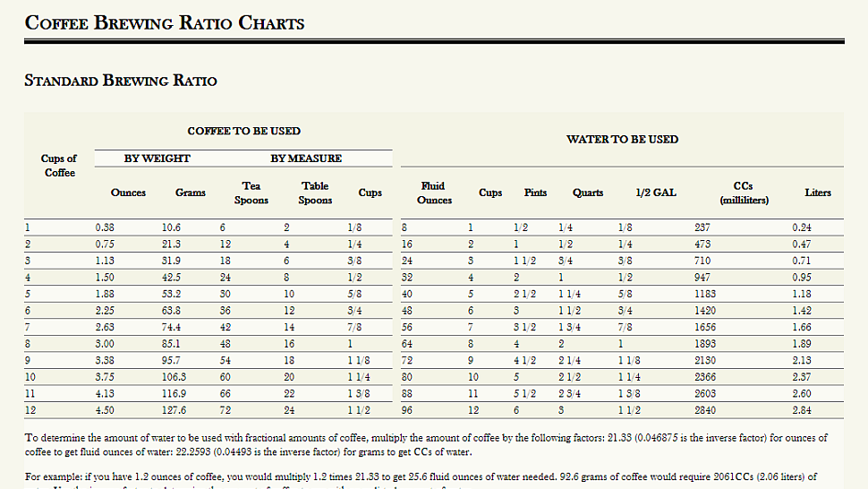Click the CCs (milliliters) column header
This screenshot has height=489, width=868.
pos(743,193)
